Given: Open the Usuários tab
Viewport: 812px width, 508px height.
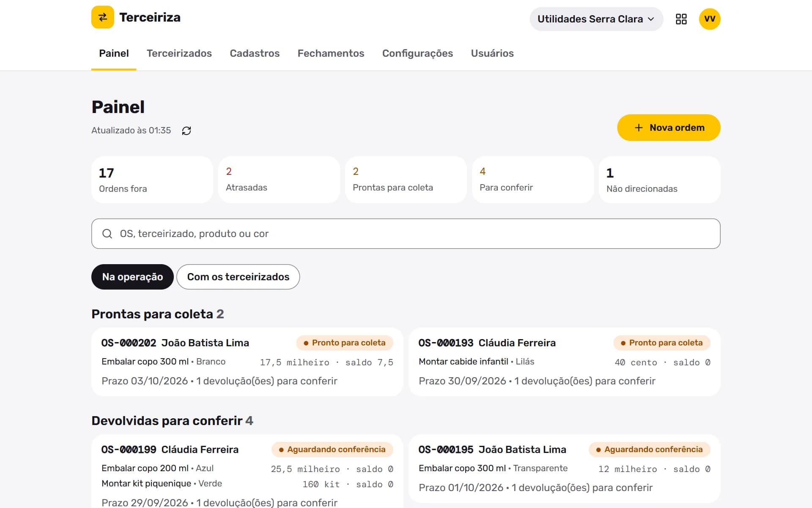Looking at the screenshot, I should coord(492,53).
